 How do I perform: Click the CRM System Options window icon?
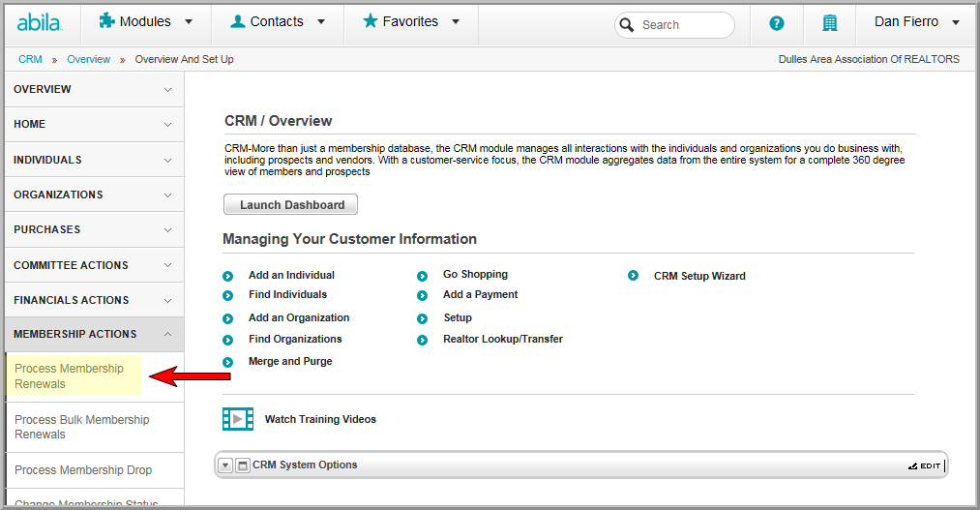[243, 465]
